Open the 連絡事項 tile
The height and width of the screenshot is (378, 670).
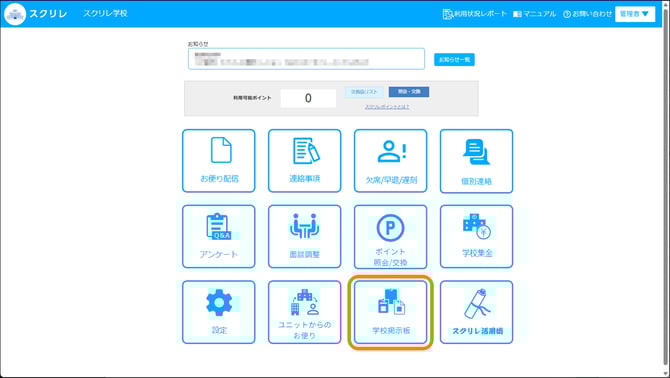(304, 161)
